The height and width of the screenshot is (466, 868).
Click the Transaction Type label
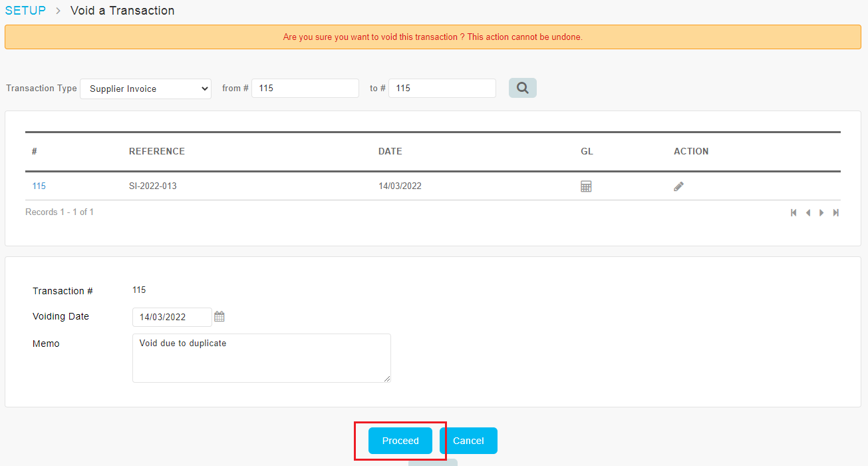(x=41, y=89)
